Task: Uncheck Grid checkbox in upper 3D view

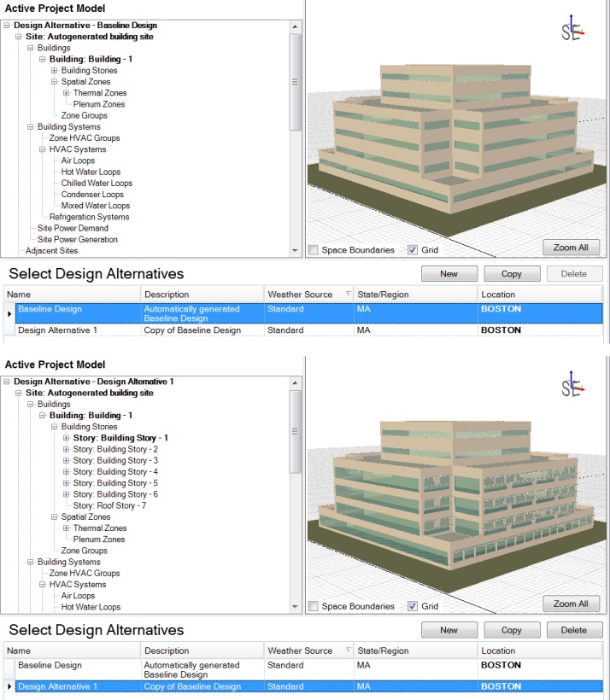Action: pyautogui.click(x=413, y=250)
